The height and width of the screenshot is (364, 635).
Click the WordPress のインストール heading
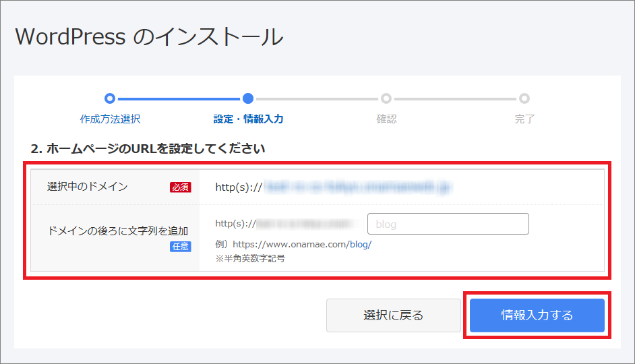pos(149,37)
